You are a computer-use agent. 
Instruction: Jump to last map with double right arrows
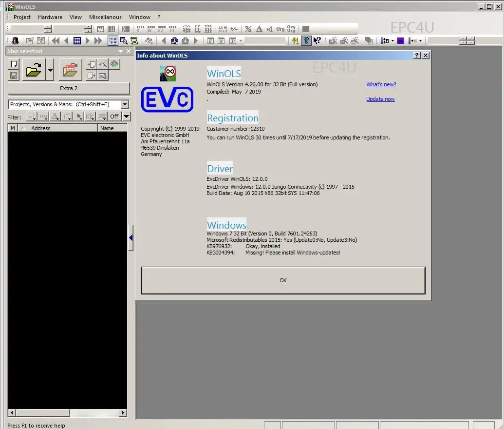[x=98, y=41]
